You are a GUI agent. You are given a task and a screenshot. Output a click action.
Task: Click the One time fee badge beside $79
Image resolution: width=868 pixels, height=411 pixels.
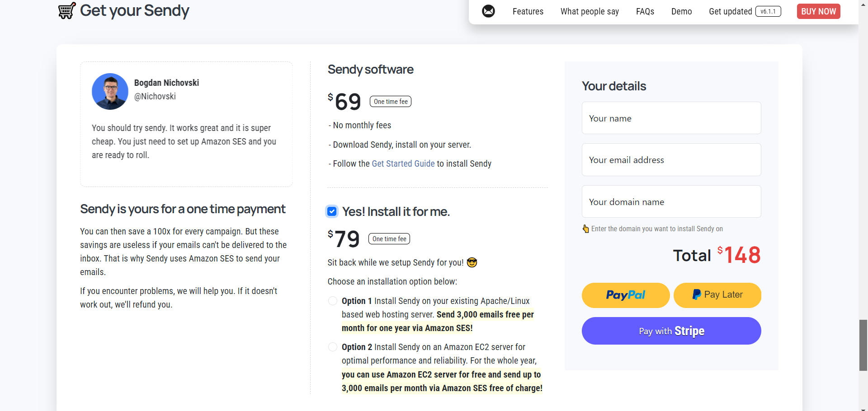pos(389,239)
